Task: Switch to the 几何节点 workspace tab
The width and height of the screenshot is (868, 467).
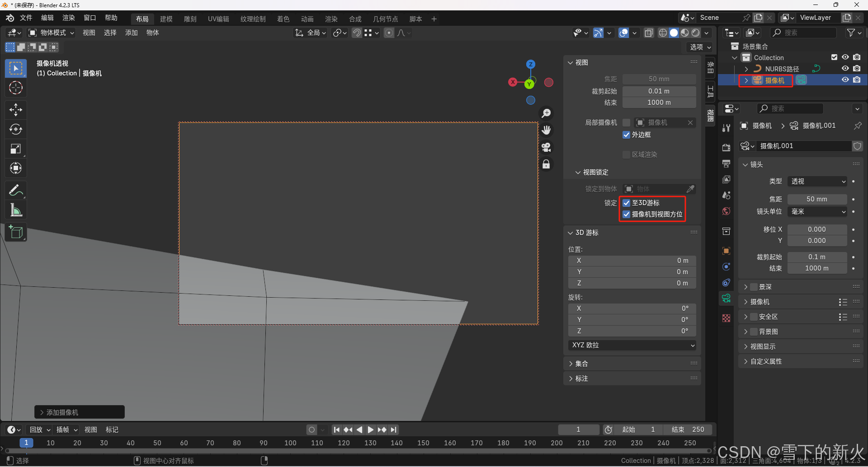Action: tap(385, 19)
